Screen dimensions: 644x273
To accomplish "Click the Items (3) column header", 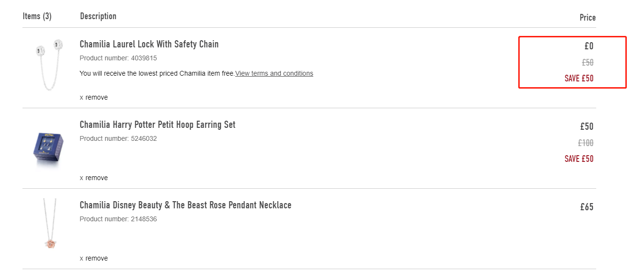I will [x=37, y=16].
